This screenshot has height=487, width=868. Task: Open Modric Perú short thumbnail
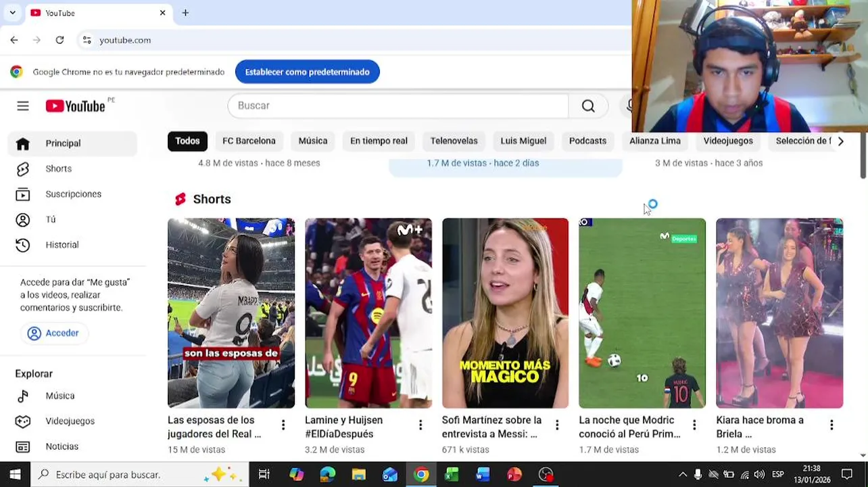(x=642, y=313)
